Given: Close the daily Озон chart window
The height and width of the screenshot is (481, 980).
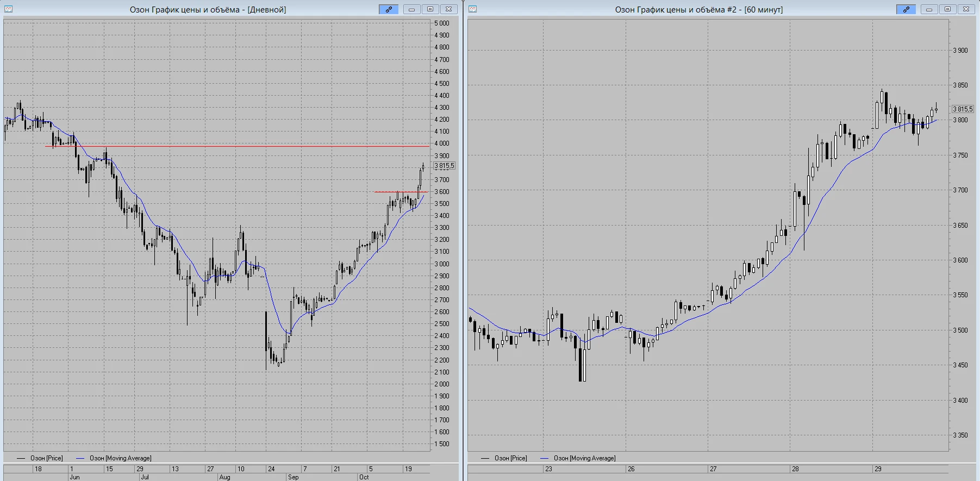Looking at the screenshot, I should 448,9.
